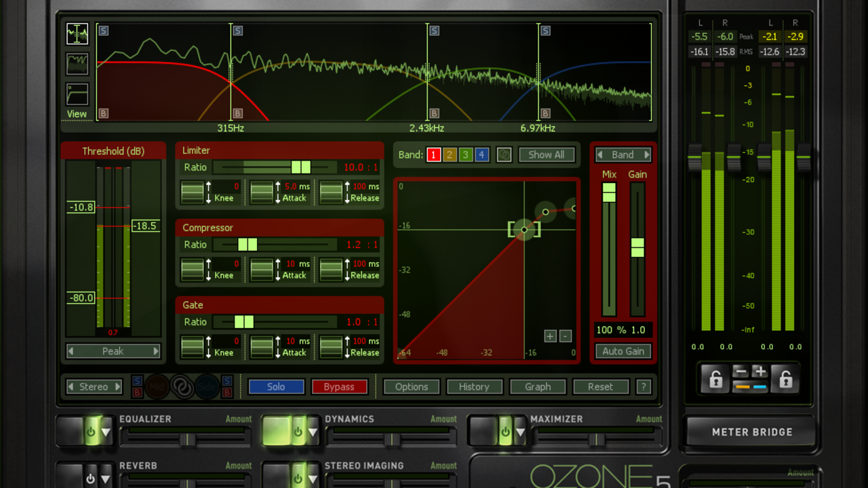This screenshot has width=868, height=488.
Task: Solo the lowest red frequency band
Action: [104, 30]
